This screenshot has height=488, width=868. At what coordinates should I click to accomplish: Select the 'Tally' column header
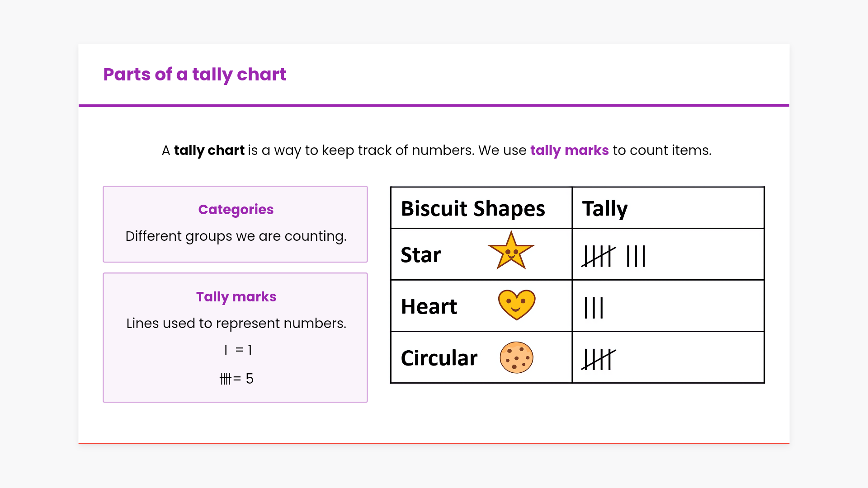pos(604,208)
